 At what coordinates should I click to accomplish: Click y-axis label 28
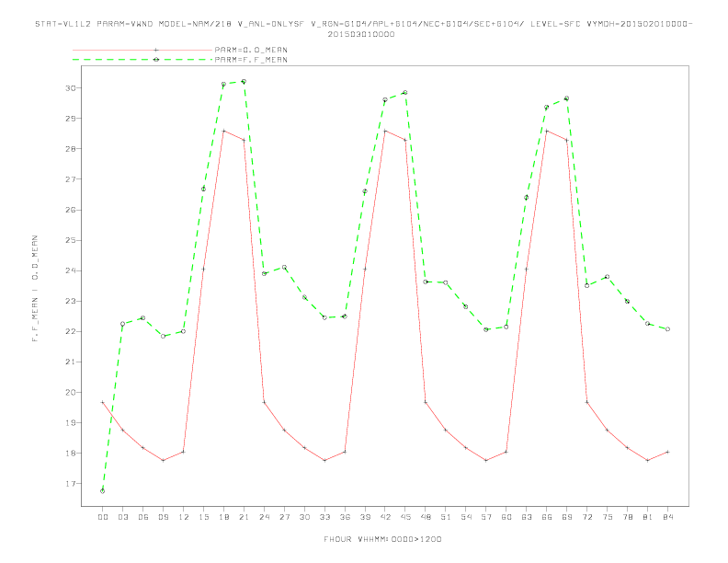click(x=70, y=149)
